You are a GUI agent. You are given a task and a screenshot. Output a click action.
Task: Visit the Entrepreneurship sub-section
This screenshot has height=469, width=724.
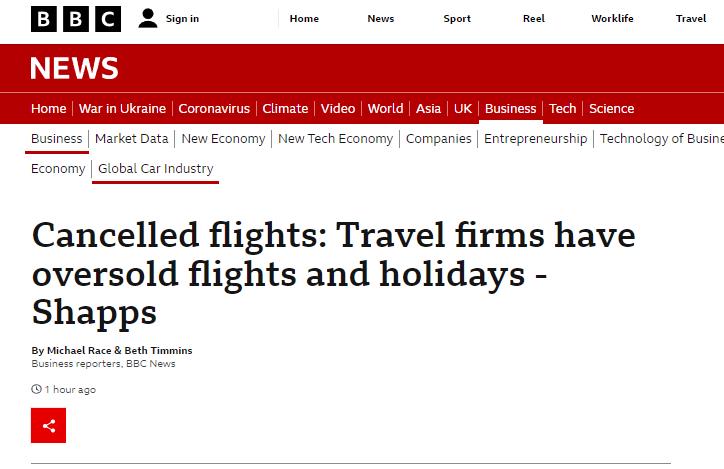click(x=535, y=139)
